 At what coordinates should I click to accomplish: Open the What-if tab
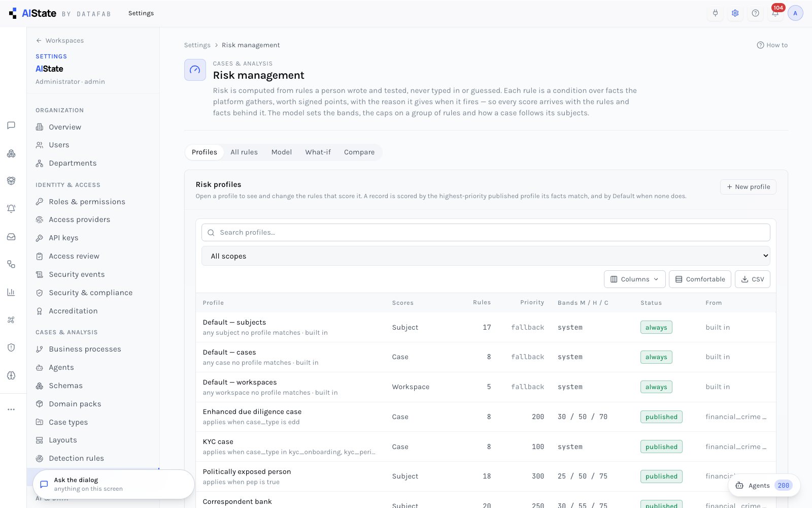318,152
